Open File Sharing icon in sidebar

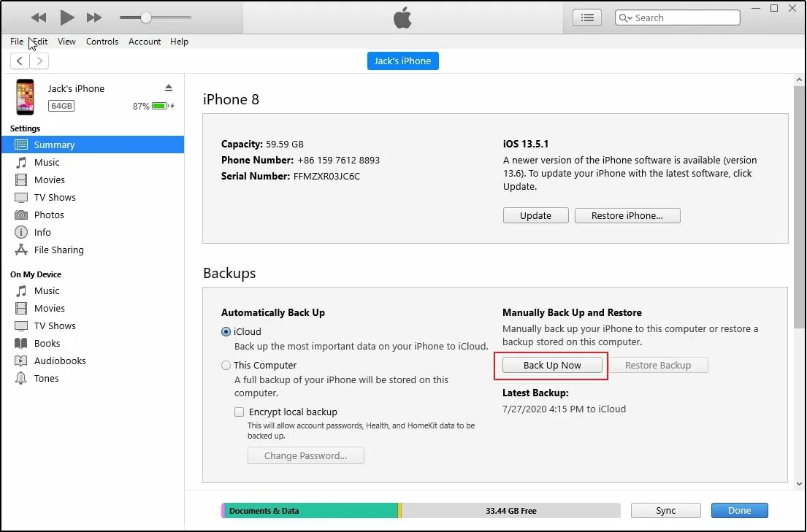click(x=21, y=250)
